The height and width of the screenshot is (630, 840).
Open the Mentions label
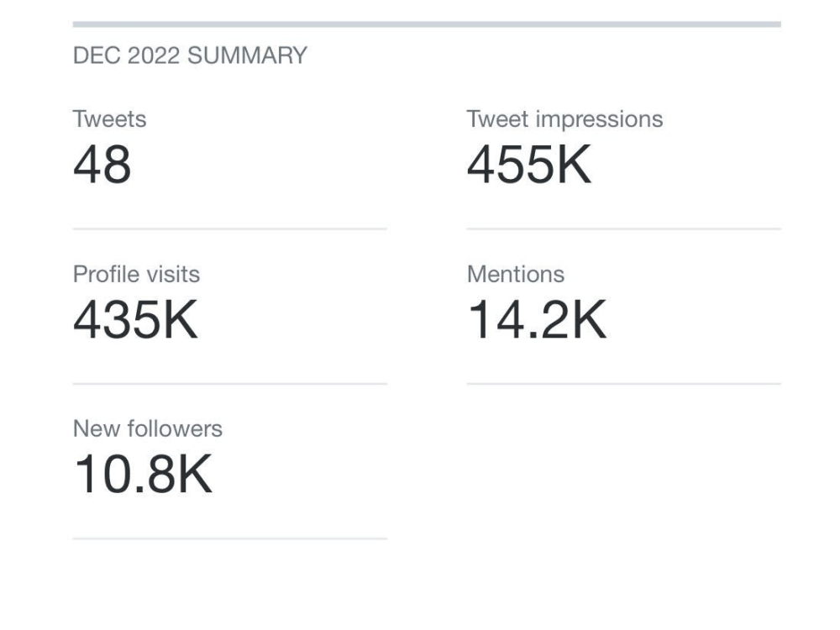point(516,275)
